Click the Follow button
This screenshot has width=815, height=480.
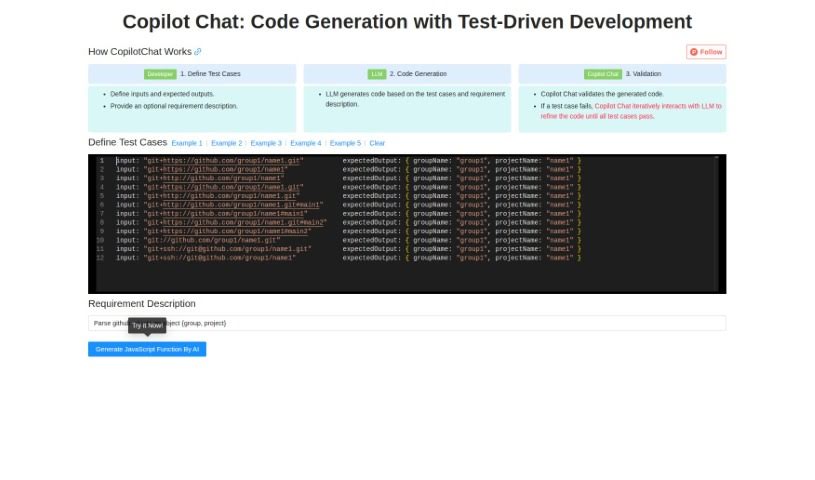(x=706, y=52)
